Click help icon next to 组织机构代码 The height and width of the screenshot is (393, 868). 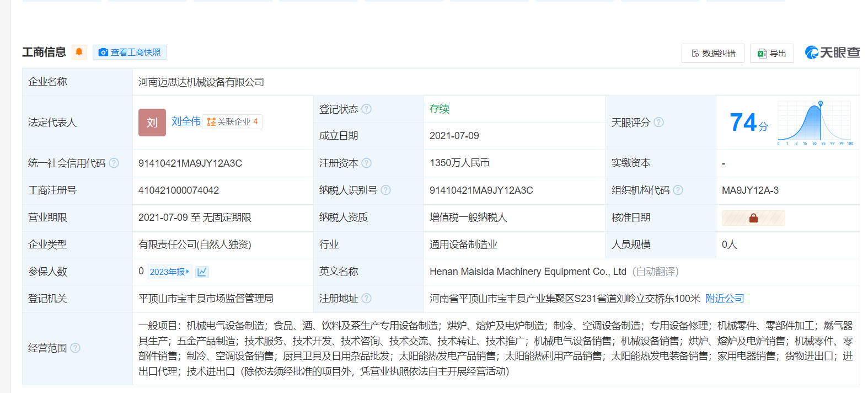click(x=678, y=190)
